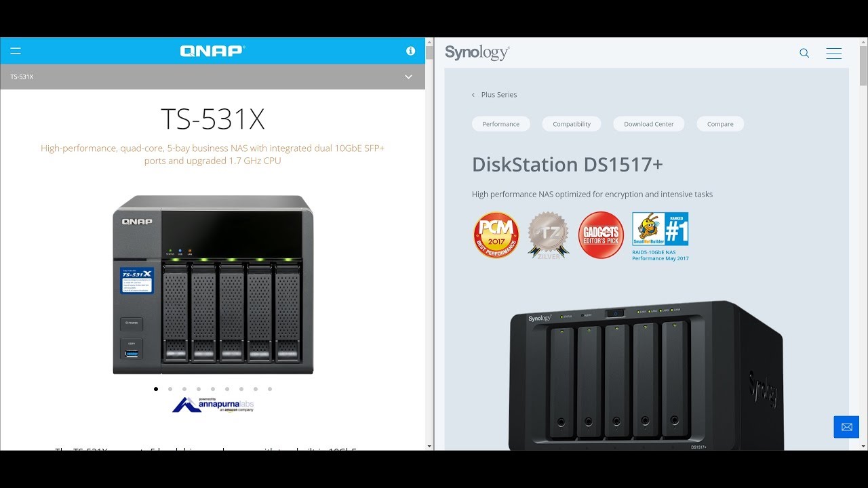
Task: Select the ninth carousel dot
Action: (x=270, y=389)
